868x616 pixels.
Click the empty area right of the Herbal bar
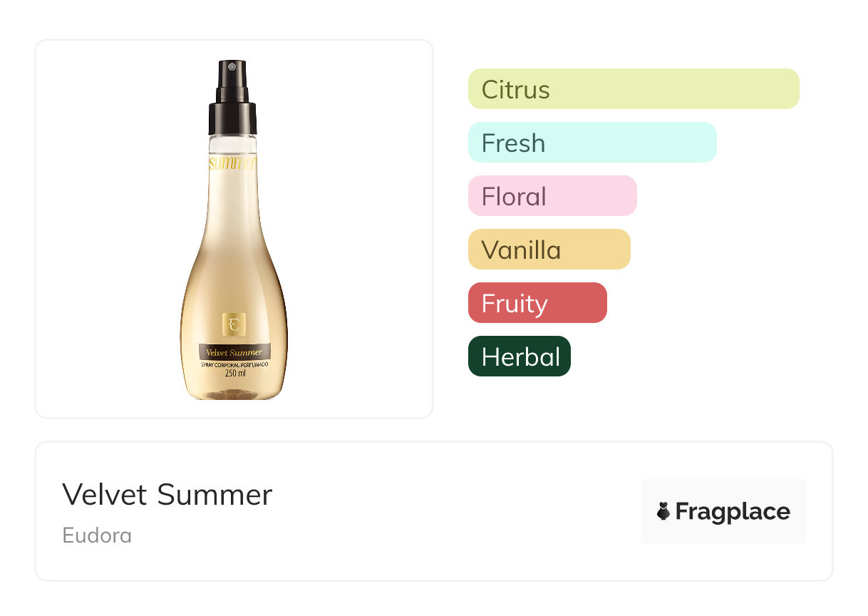684,356
